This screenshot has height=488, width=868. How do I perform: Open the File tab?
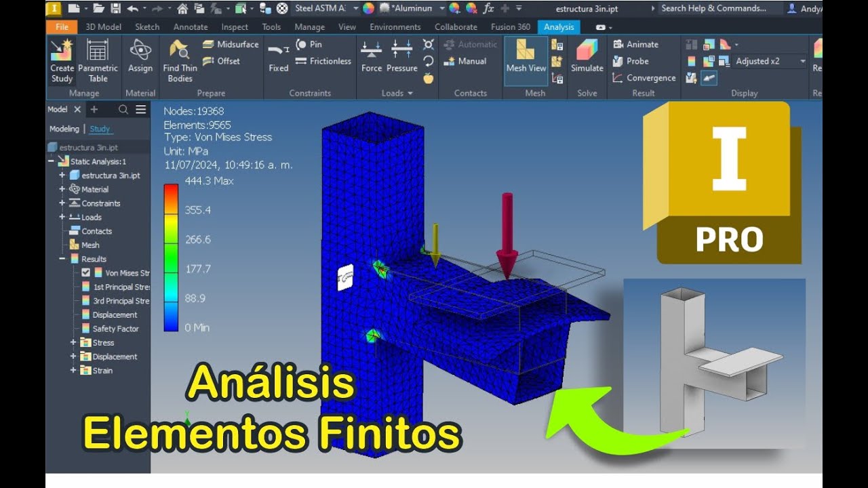(62, 27)
